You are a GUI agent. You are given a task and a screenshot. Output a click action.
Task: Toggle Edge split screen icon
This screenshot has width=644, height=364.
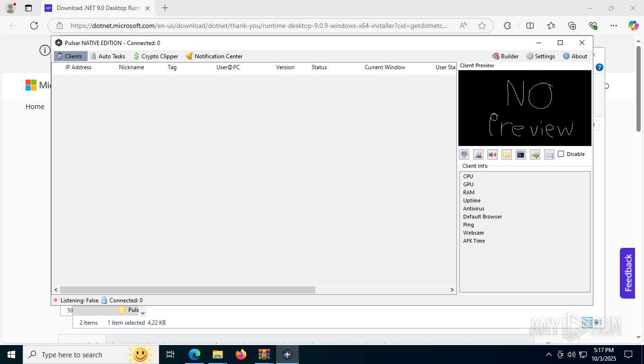[x=530, y=26]
